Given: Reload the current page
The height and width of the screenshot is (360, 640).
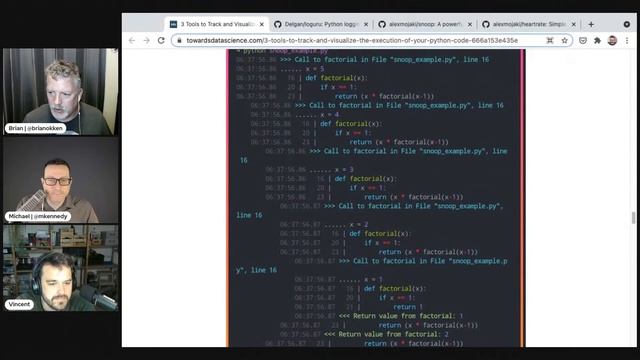Looking at the screenshot, I should (161, 40).
